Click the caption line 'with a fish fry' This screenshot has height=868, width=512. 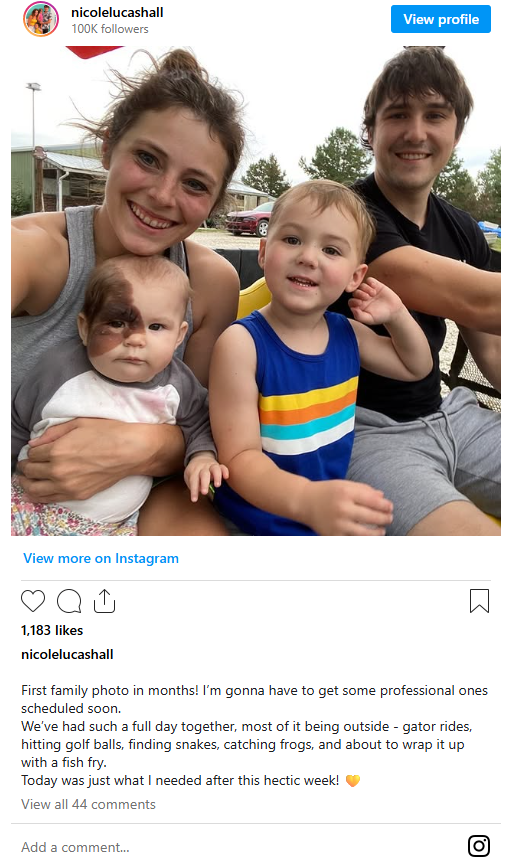[x=64, y=762]
